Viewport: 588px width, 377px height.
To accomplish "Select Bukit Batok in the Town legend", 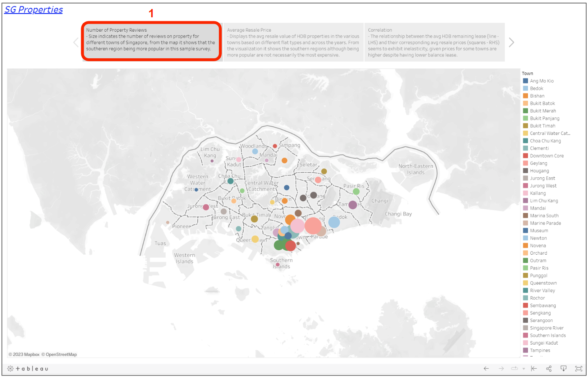I will click(x=542, y=104).
